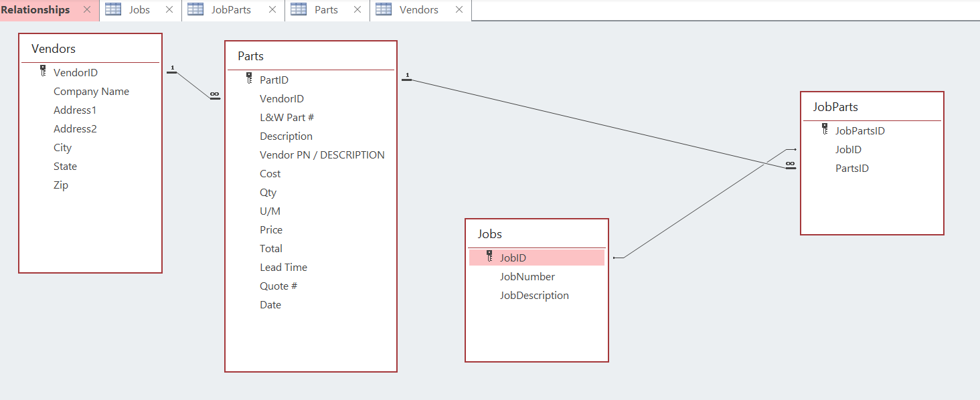Select Price field in Parts
The height and width of the screenshot is (400, 980).
pos(271,230)
